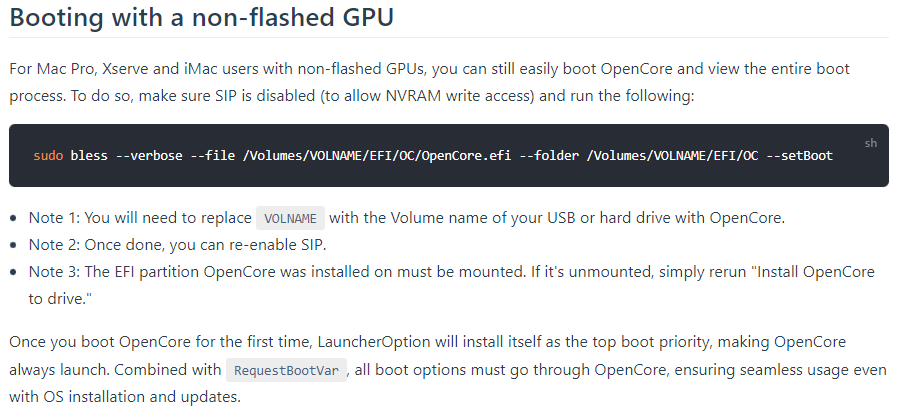Click the "sudo" keyword in the command
903x411 pixels.
pos(48,156)
